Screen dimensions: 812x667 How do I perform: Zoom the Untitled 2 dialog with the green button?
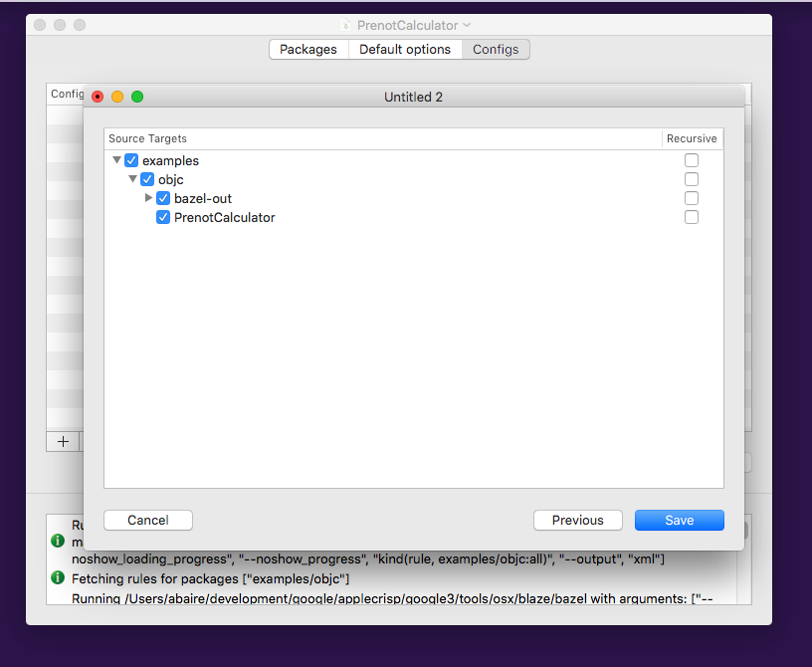[x=137, y=97]
